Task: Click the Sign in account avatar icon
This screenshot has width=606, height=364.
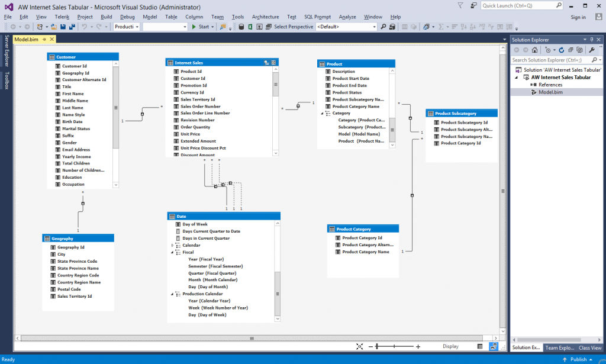Action: (x=599, y=17)
